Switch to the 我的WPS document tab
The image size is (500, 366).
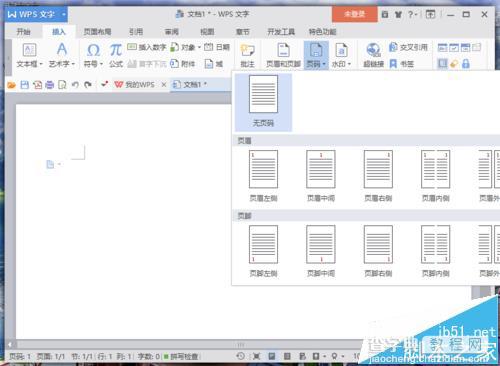coord(135,85)
